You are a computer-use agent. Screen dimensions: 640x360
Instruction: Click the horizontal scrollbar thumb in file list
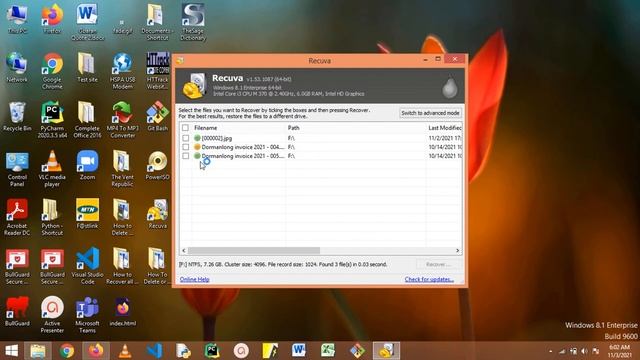click(x=254, y=251)
